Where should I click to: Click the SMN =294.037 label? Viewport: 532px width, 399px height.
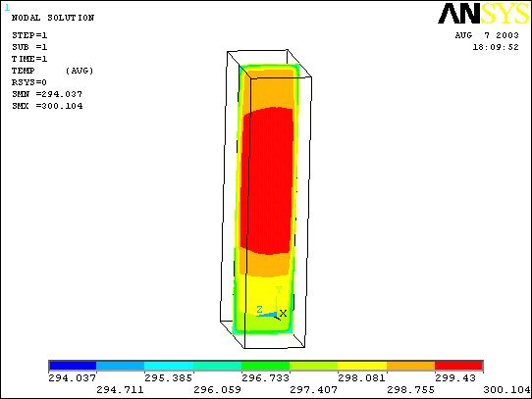pos(47,94)
